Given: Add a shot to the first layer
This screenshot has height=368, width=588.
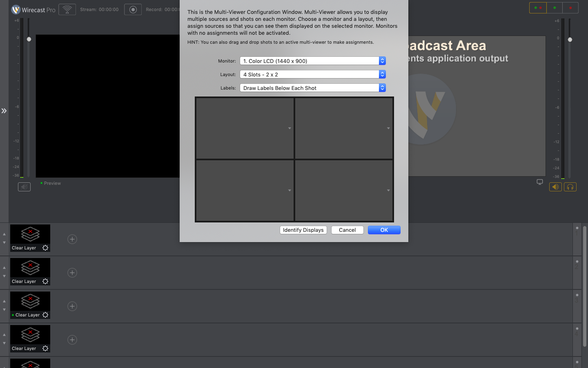Looking at the screenshot, I should click(x=72, y=239).
